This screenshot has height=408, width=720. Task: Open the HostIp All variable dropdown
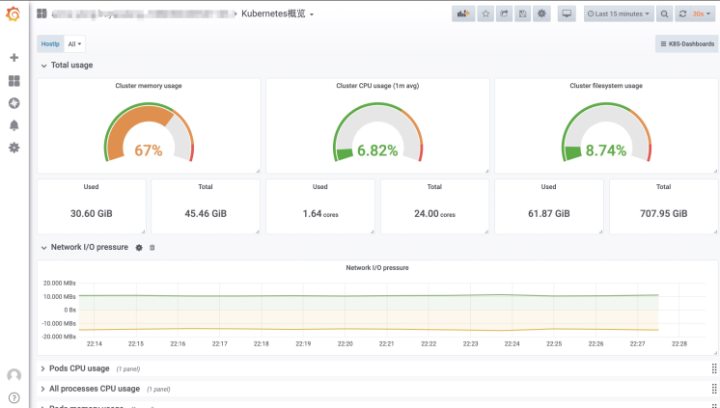pyautogui.click(x=74, y=44)
